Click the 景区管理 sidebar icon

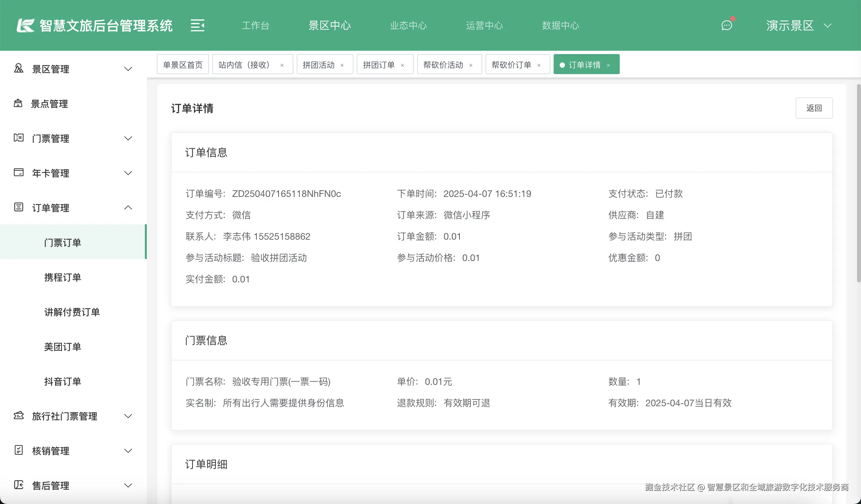tap(19, 69)
